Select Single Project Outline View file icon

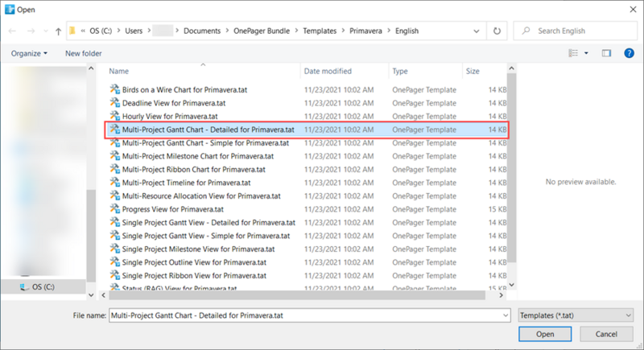[115, 261]
